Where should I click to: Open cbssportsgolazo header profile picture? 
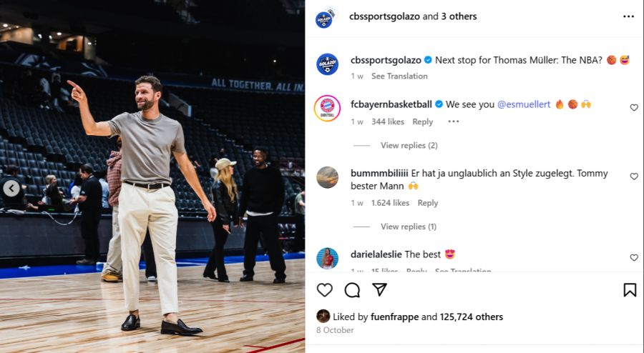pyautogui.click(x=324, y=17)
